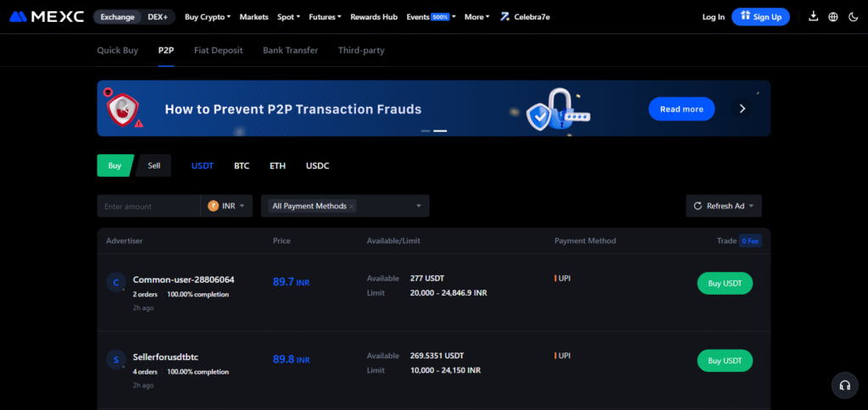Select the Buy side toggle
This screenshot has height=410, width=868.
114,165
